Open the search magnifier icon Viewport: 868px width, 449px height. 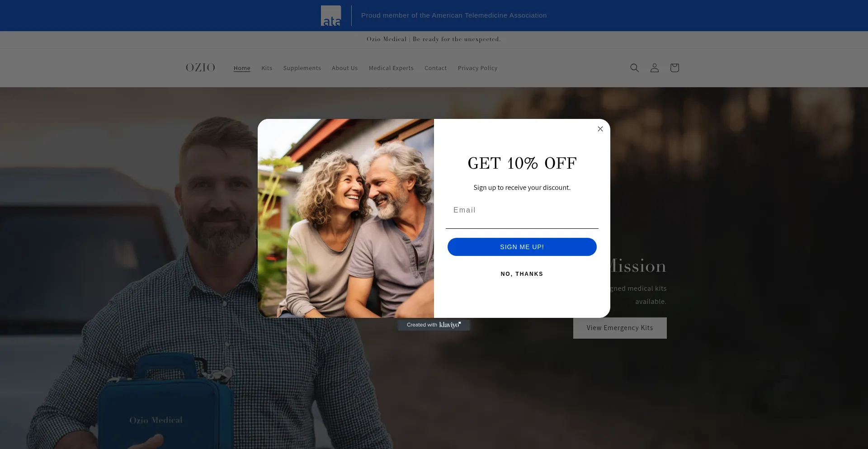(x=634, y=68)
